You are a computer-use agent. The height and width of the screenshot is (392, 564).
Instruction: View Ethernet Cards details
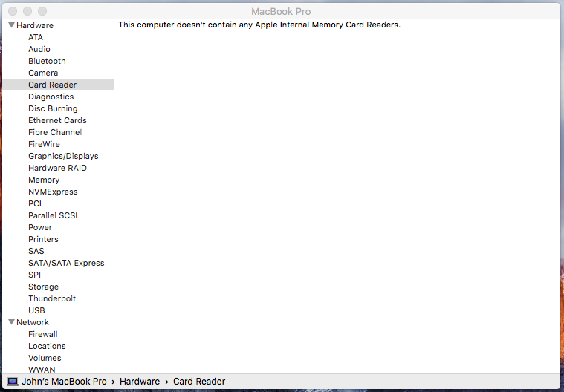[57, 120]
